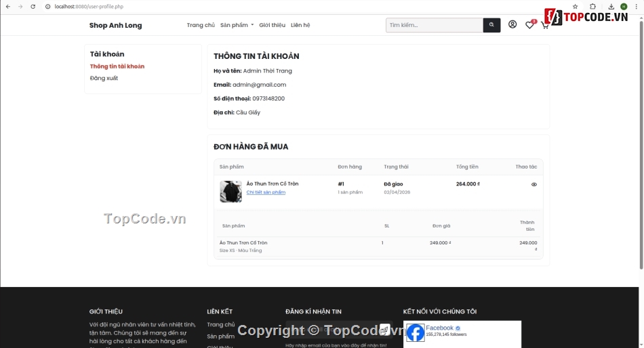Click the 264.000 total amount
The image size is (644, 348).
[x=468, y=184]
